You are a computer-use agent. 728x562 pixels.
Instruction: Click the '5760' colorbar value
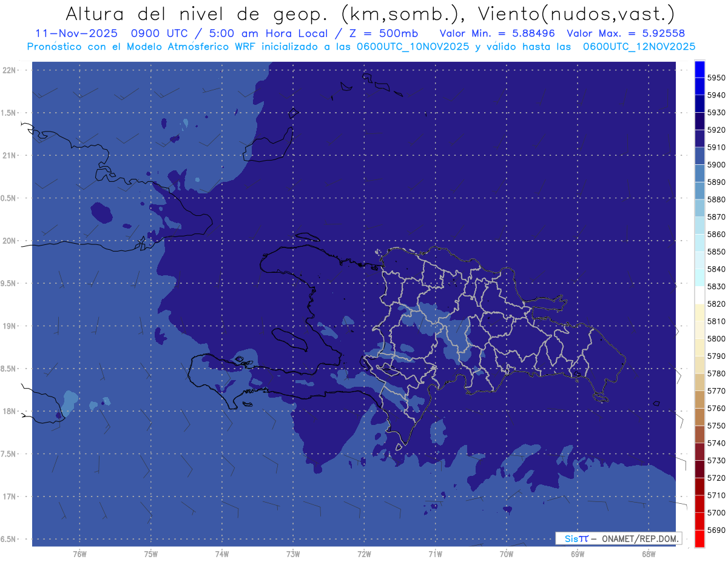click(x=716, y=408)
